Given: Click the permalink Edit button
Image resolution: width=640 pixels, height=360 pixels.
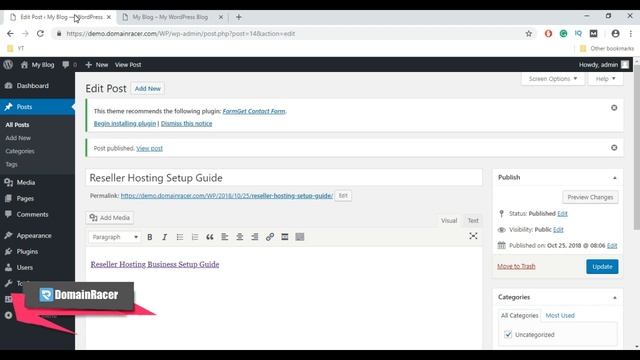Looking at the screenshot, I should 343,196.
